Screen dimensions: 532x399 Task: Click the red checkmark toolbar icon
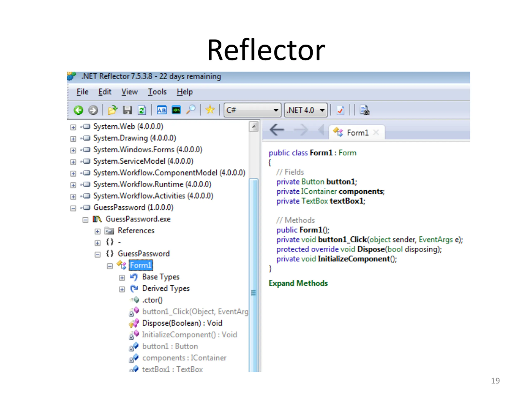pyautogui.click(x=340, y=110)
